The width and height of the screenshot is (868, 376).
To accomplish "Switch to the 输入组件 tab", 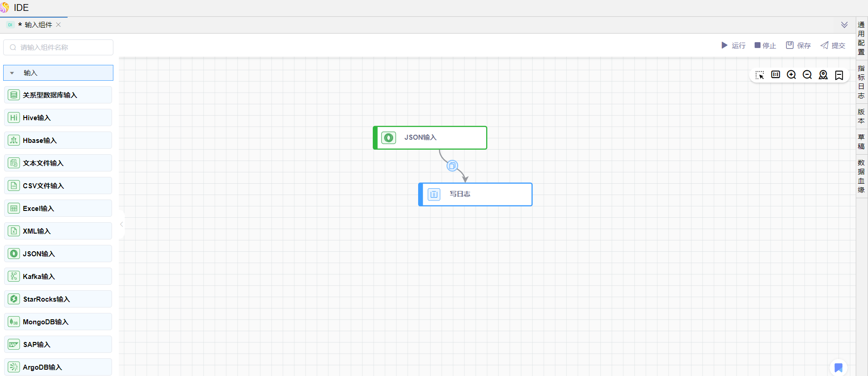I will click(x=38, y=25).
